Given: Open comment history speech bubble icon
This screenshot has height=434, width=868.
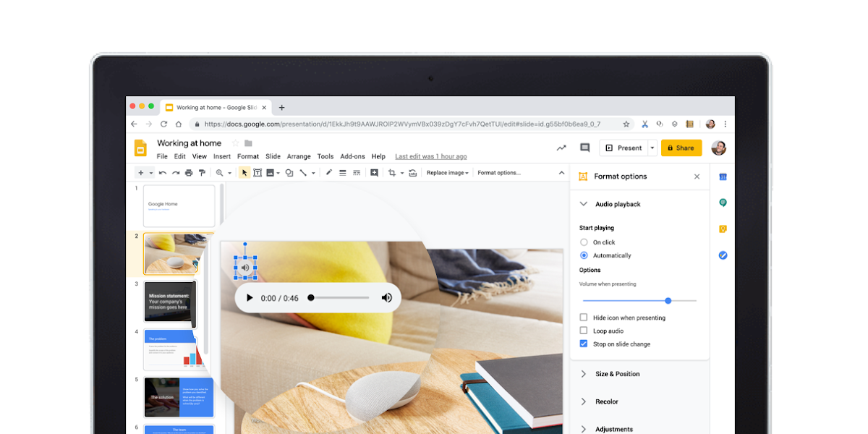Looking at the screenshot, I should click(584, 148).
